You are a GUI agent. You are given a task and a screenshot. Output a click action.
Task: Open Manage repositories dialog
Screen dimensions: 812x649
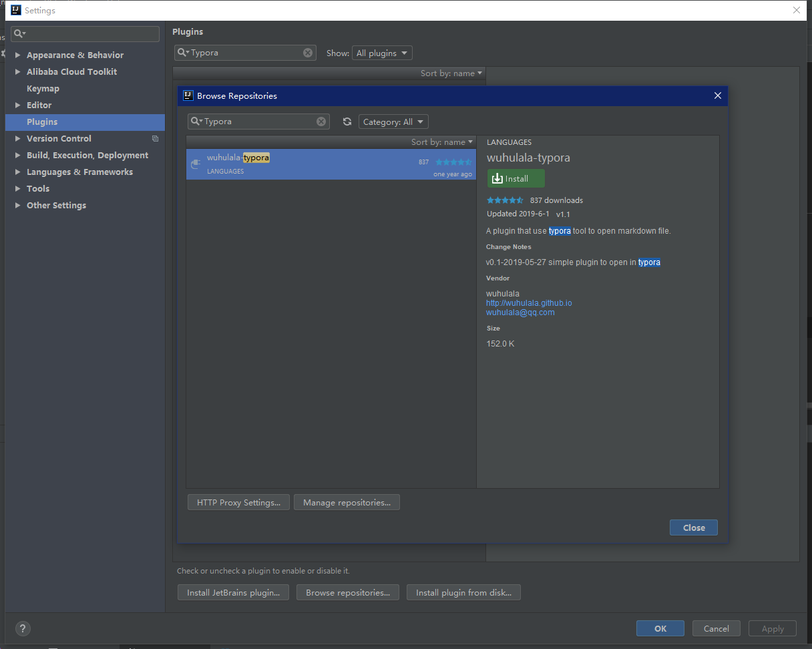coord(347,502)
